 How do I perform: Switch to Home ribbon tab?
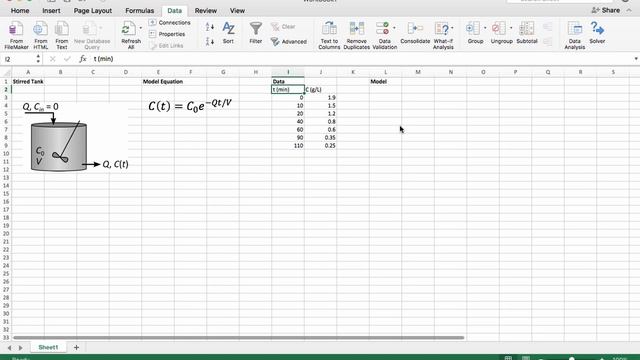[20, 11]
